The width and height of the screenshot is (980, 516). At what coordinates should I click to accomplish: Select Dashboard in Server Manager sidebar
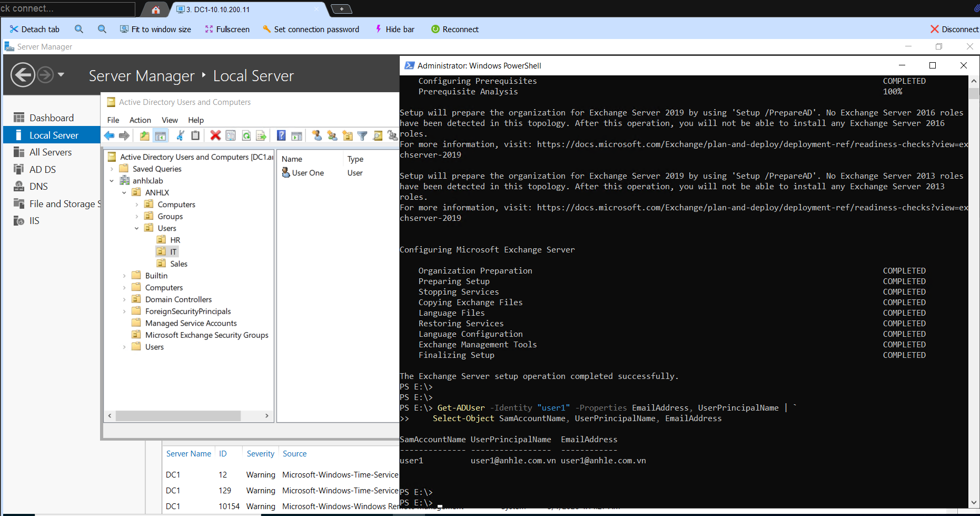[x=52, y=118]
